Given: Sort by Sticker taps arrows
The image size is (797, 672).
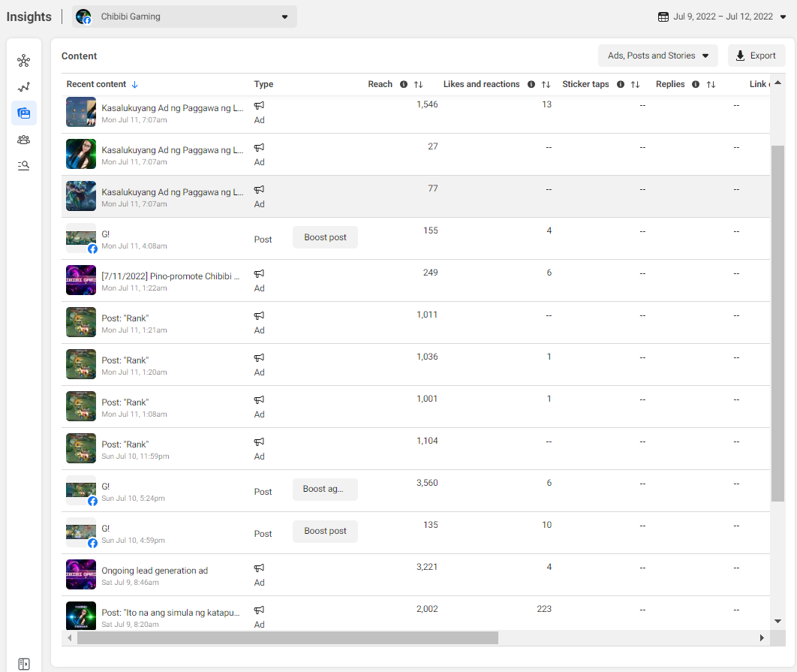Looking at the screenshot, I should (x=636, y=84).
